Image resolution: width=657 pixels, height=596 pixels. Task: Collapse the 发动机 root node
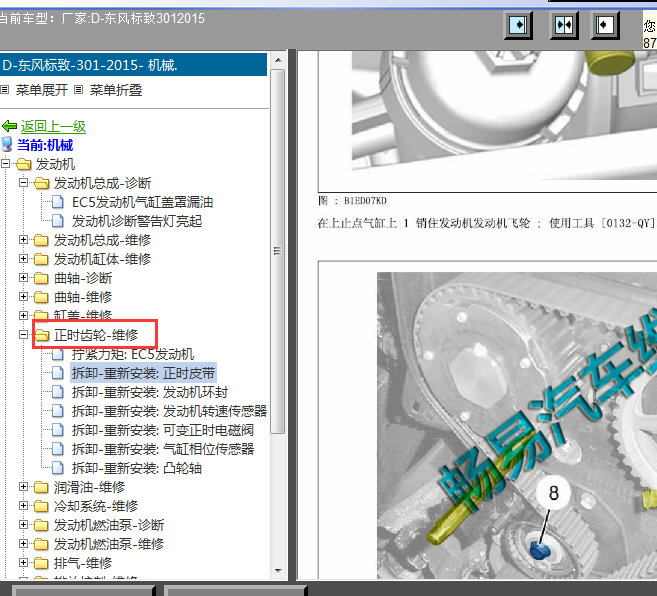5,164
